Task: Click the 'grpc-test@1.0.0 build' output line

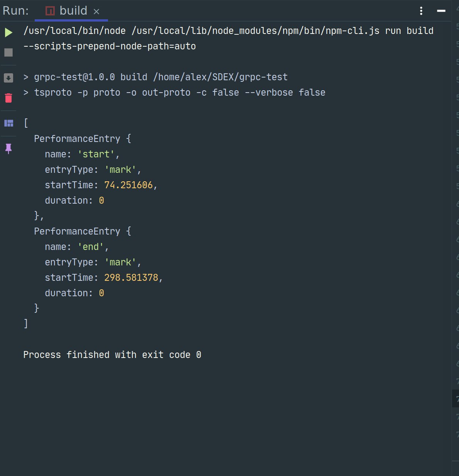Action: (155, 77)
